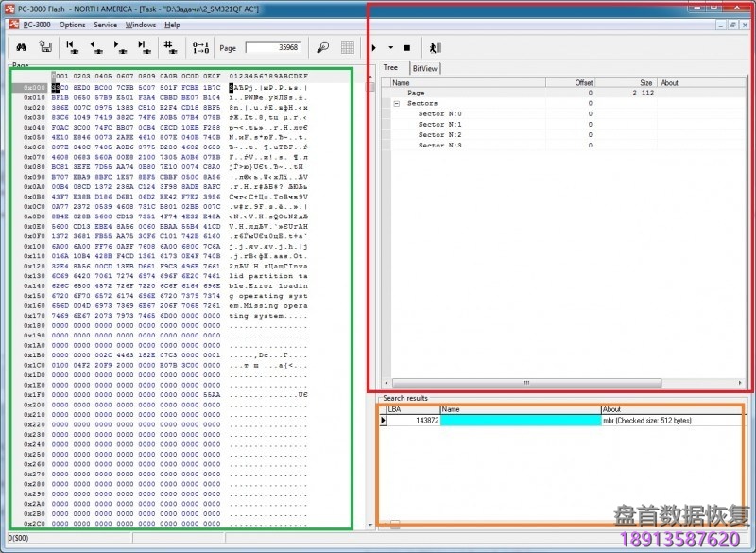Click the magnifier icon beside Page field
The height and width of the screenshot is (553, 756).
(x=322, y=46)
